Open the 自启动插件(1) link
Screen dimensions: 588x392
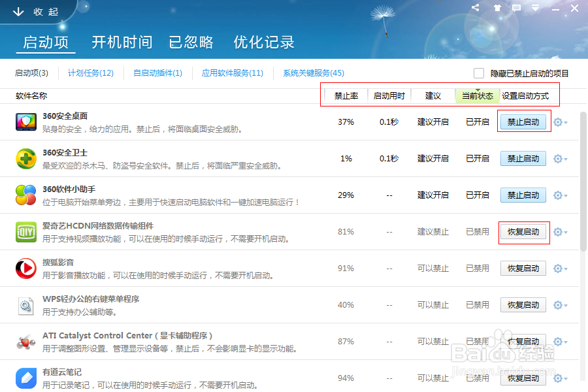click(158, 73)
